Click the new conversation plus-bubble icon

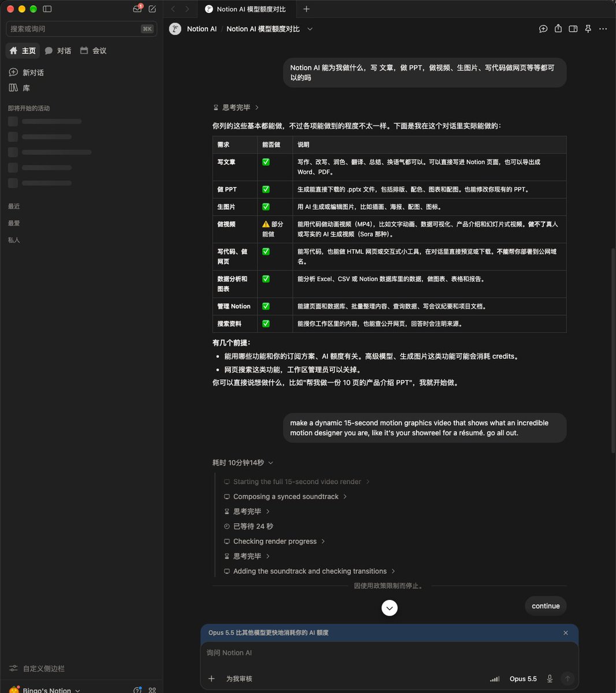13,72
